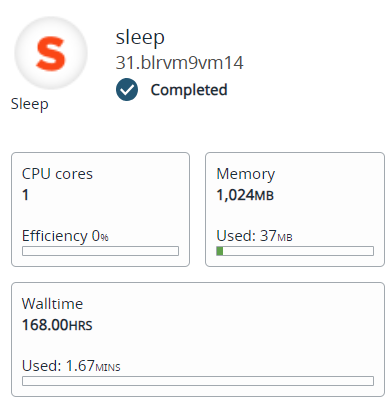This screenshot has height=411, width=392.
Task: Click the blue Completed checkmark icon
Action: coord(127,90)
